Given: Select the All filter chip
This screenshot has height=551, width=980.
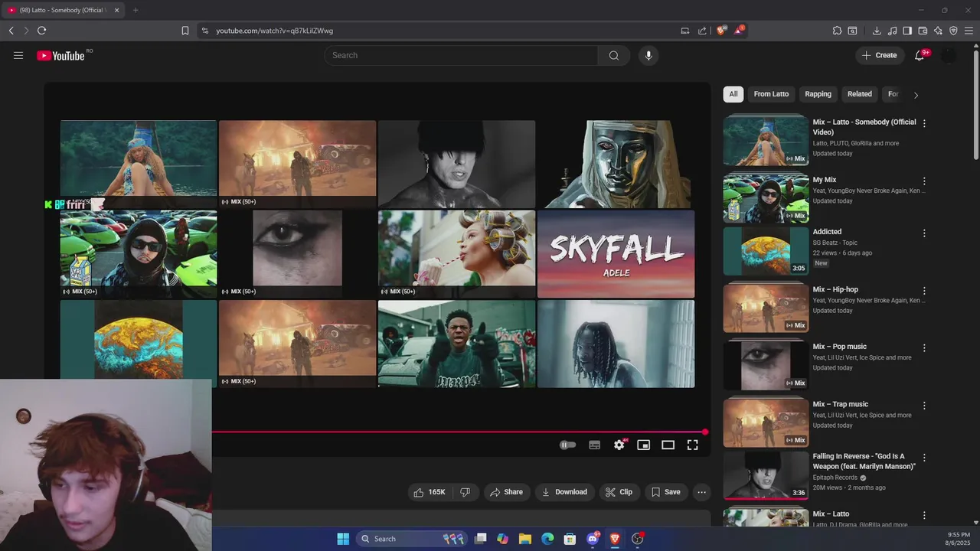Looking at the screenshot, I should pos(733,94).
